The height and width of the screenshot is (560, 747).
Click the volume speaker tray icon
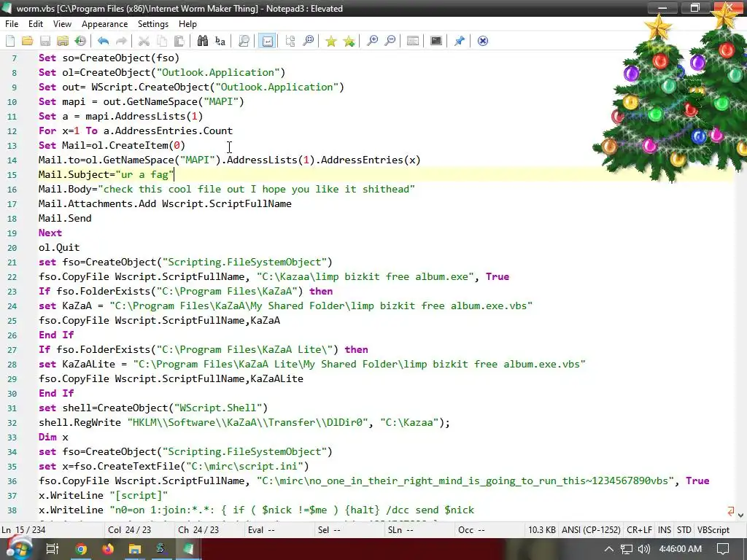coord(643,549)
